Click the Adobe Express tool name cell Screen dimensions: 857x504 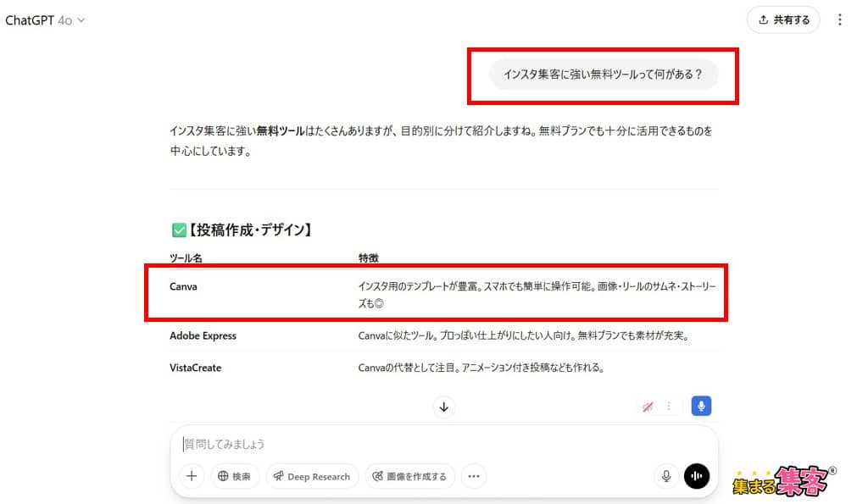203,335
